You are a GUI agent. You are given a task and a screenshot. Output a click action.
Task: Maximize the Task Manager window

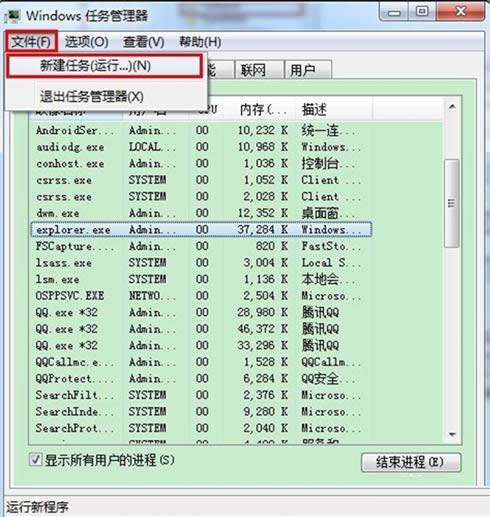tap(423, 12)
